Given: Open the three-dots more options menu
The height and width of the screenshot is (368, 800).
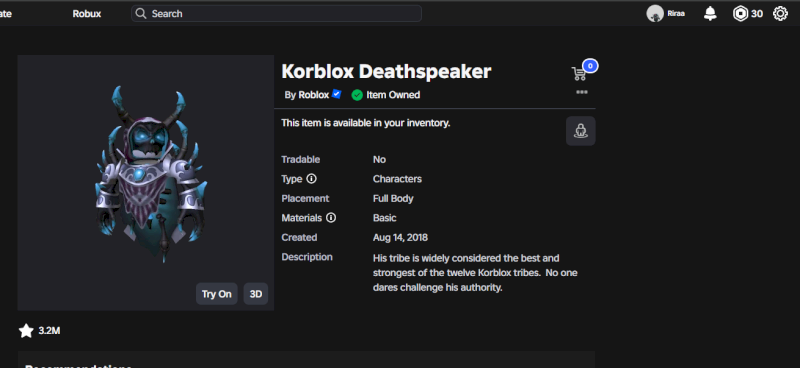Looking at the screenshot, I should point(582,92).
